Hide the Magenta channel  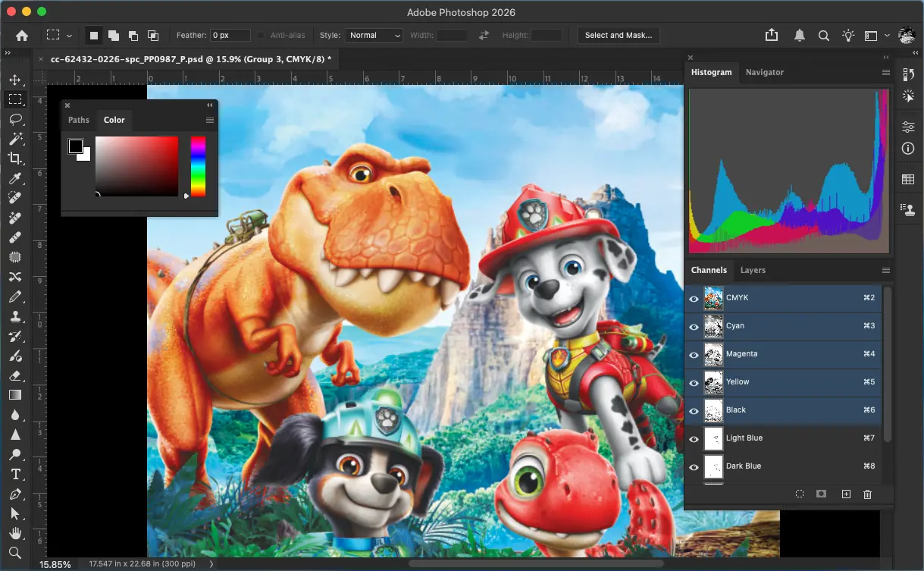pos(694,355)
